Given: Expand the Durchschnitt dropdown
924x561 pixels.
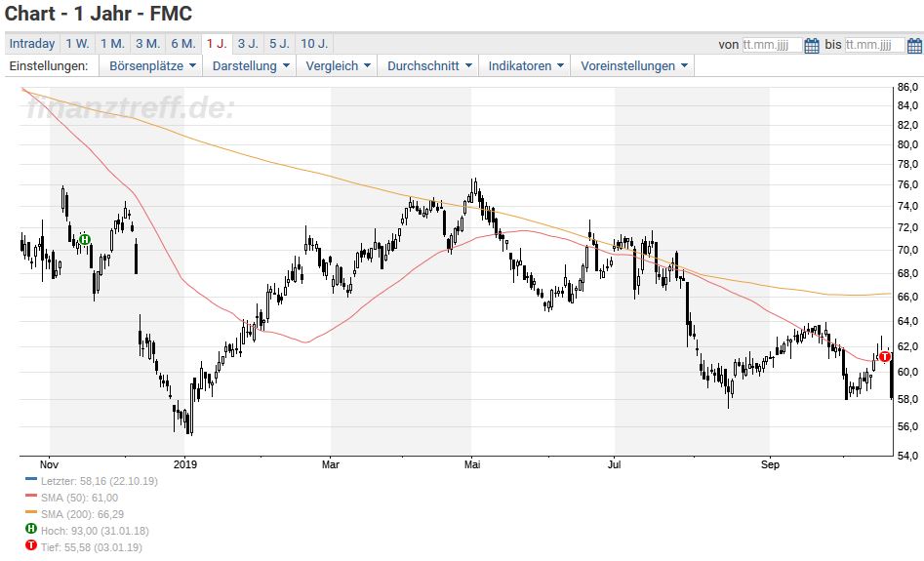Looking at the screenshot, I should 429,66.
